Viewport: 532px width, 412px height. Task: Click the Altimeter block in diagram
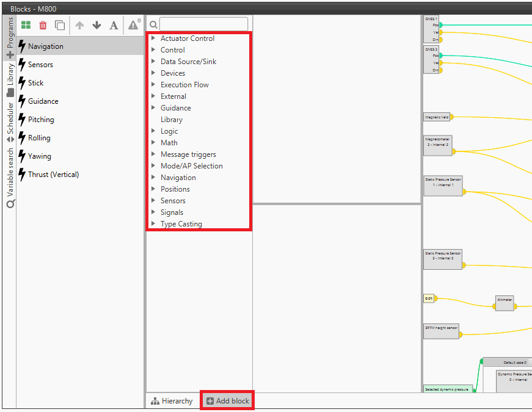(505, 303)
